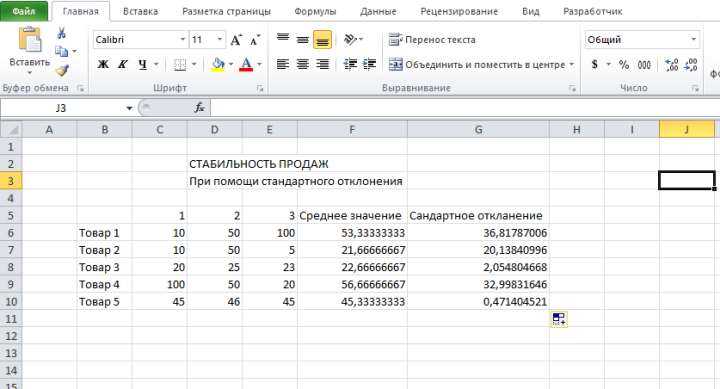Decrease font size with small A icon
The height and width of the screenshot is (389, 720).
click(255, 40)
